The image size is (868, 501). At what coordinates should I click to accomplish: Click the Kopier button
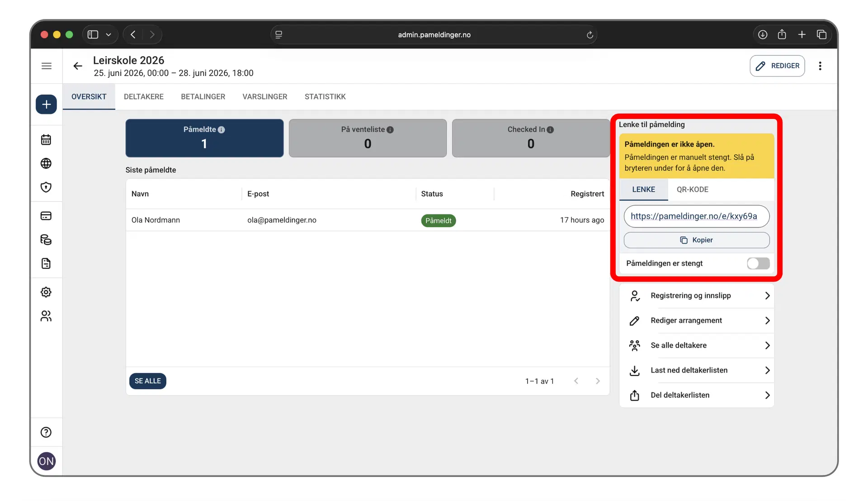tap(696, 240)
